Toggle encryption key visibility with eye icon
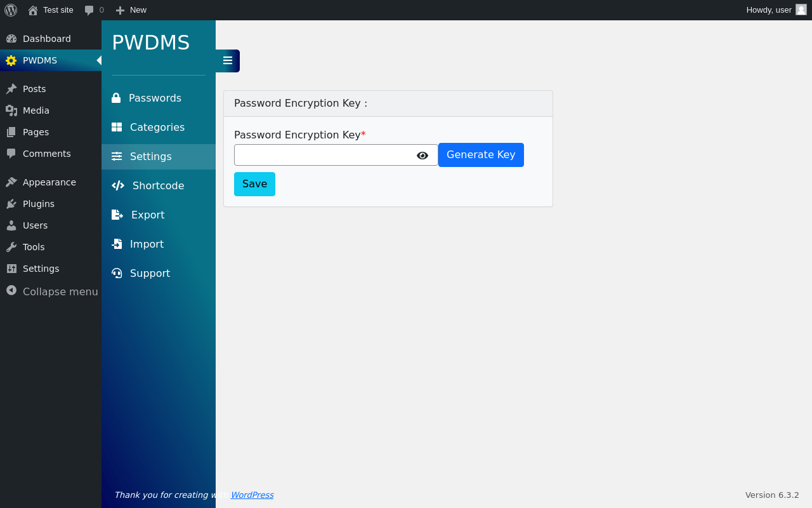The image size is (812, 508). (422, 156)
